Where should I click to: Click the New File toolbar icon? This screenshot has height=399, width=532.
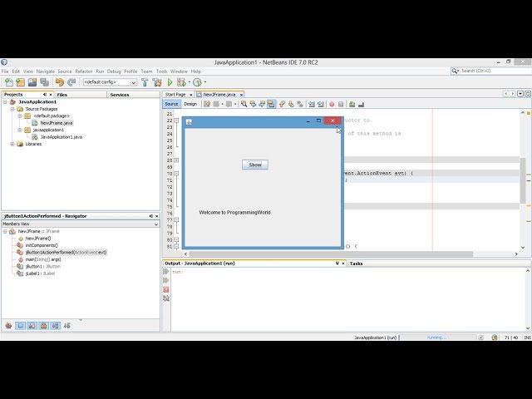(x=9, y=82)
